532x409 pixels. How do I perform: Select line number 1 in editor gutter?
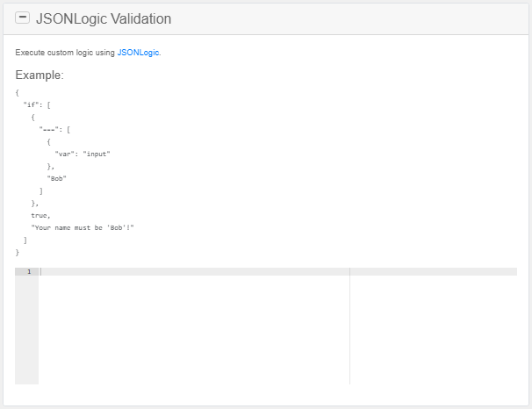click(x=29, y=272)
